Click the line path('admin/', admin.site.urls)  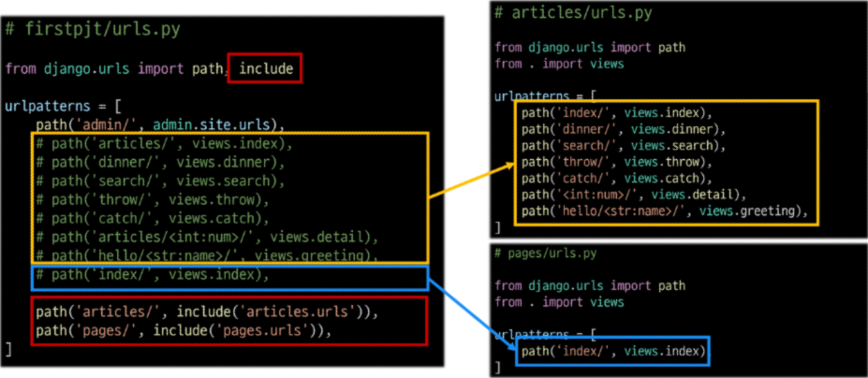160,124
